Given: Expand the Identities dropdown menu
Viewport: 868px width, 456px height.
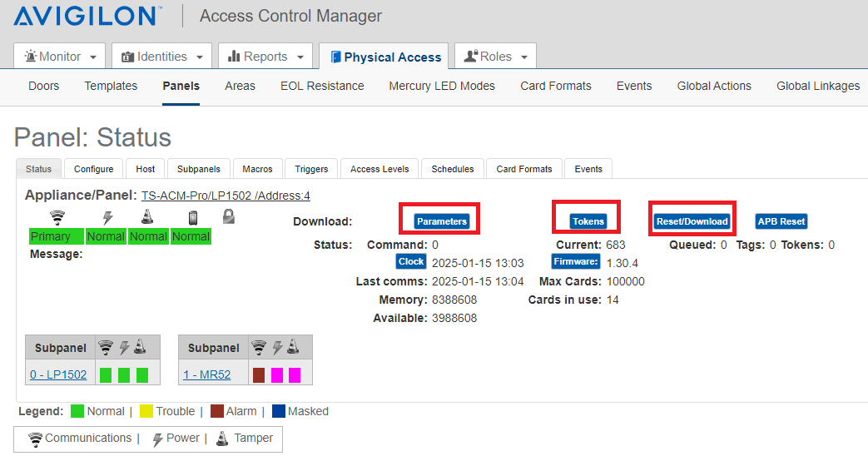Looking at the screenshot, I should (161, 57).
